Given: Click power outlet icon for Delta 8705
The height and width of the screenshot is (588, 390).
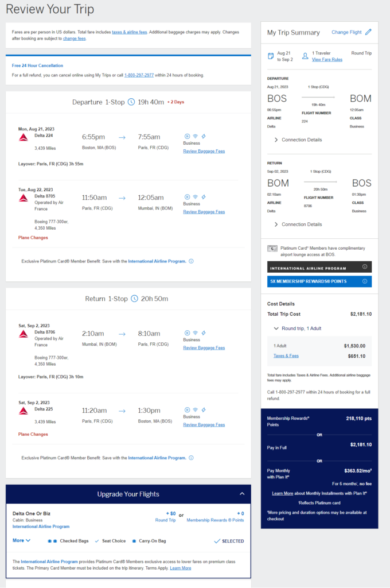Looking at the screenshot, I should (x=204, y=197).
